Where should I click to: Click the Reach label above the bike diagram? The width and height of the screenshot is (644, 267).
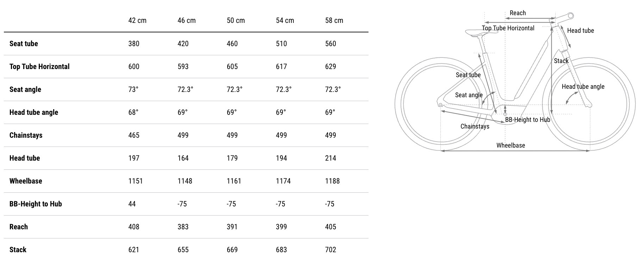coord(518,13)
